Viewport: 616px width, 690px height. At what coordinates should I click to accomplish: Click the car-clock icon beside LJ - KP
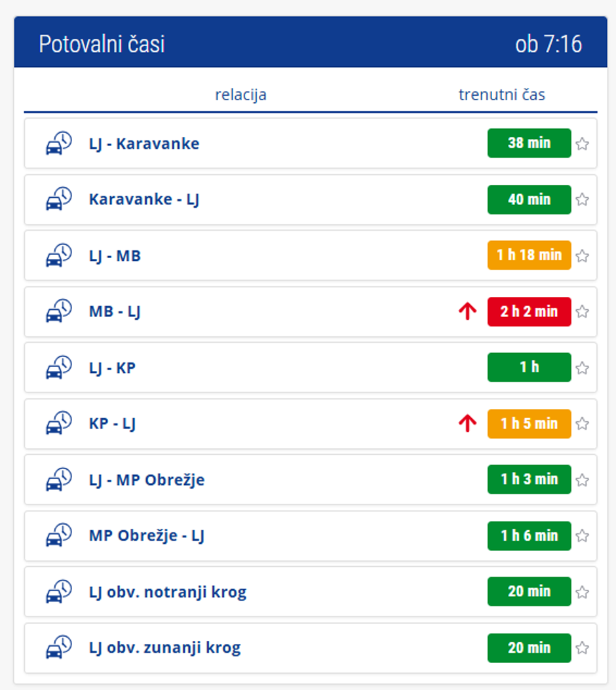pyautogui.click(x=58, y=368)
